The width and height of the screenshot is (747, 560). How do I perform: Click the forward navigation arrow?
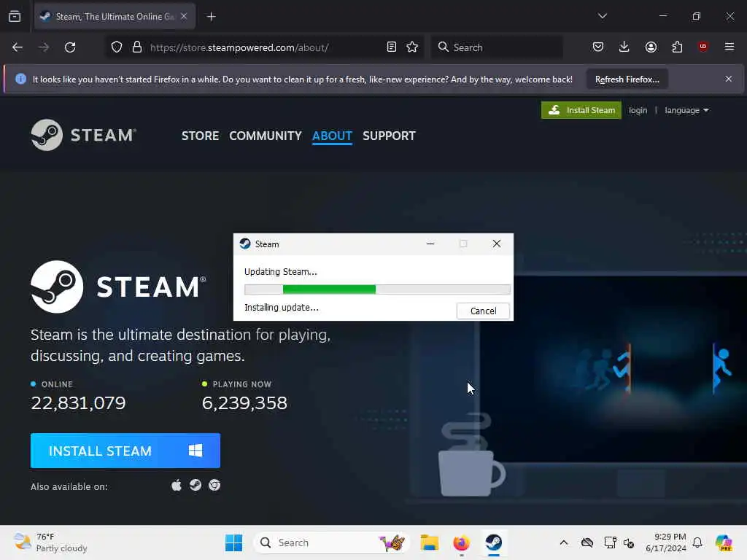click(x=44, y=47)
